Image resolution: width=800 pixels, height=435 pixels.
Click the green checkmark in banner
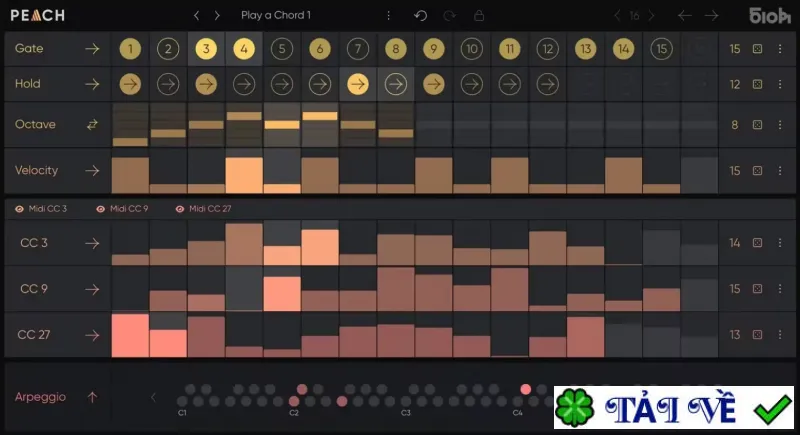click(773, 410)
